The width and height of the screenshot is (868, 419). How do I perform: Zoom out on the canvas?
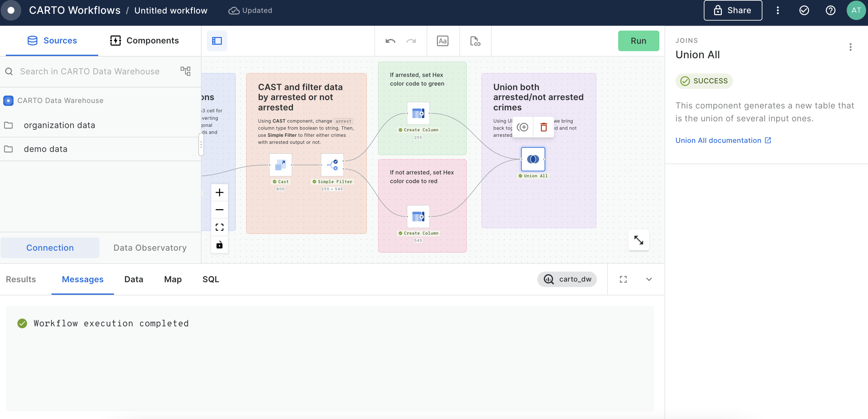(x=219, y=209)
